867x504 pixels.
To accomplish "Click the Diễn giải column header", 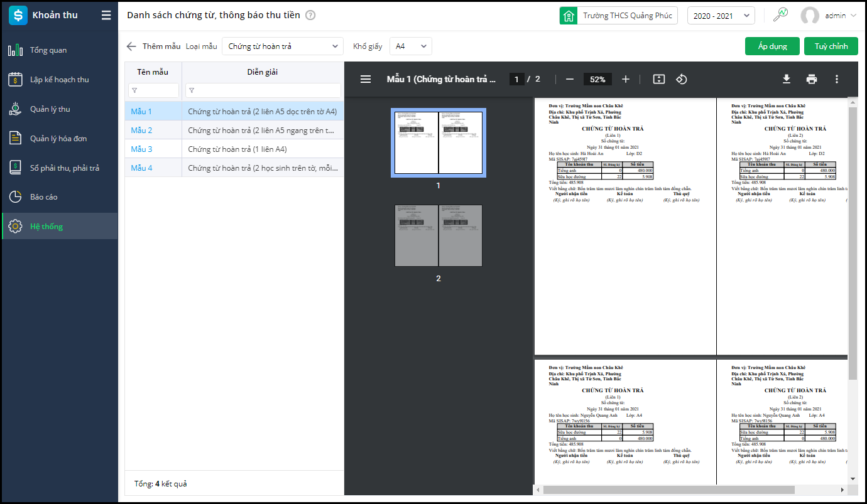I will point(263,72).
